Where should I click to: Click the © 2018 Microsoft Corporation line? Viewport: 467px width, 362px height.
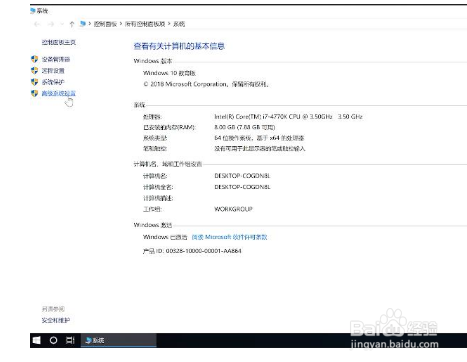click(x=206, y=84)
